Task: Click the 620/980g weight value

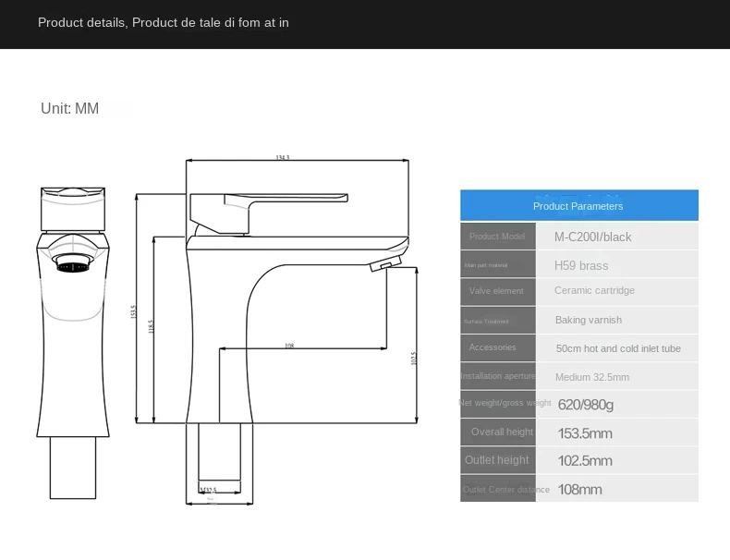Action: tap(586, 405)
